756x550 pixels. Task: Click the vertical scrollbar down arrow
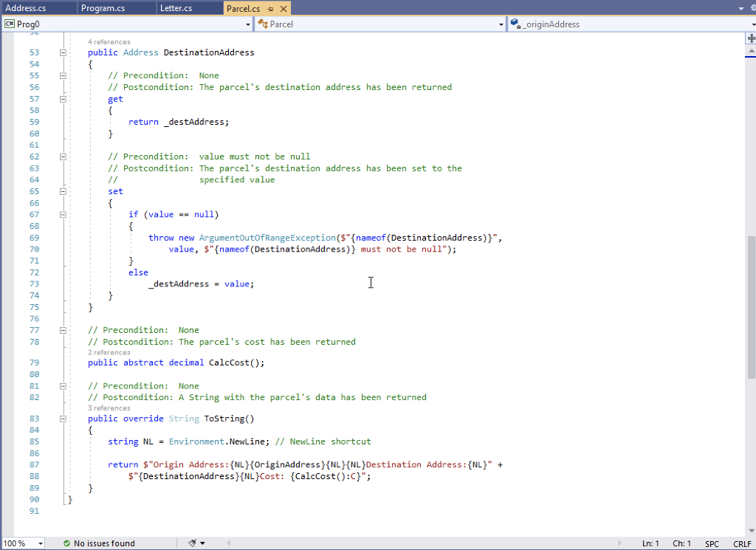[751, 531]
